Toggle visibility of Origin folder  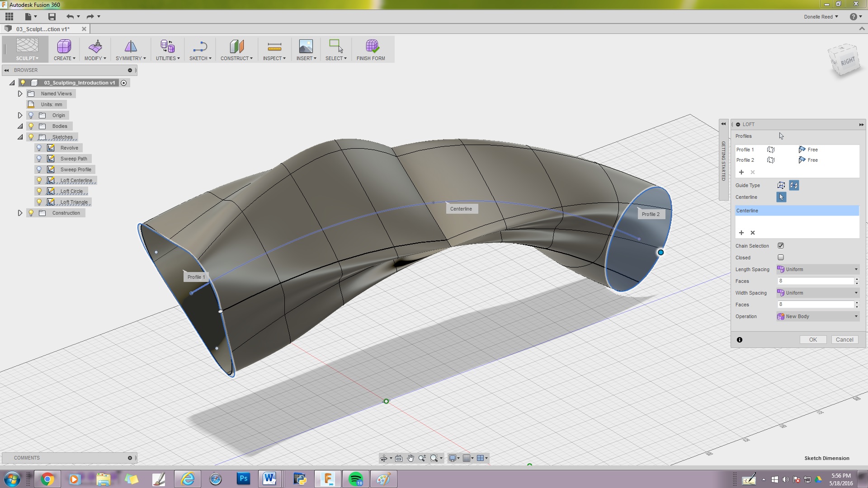pos(31,115)
